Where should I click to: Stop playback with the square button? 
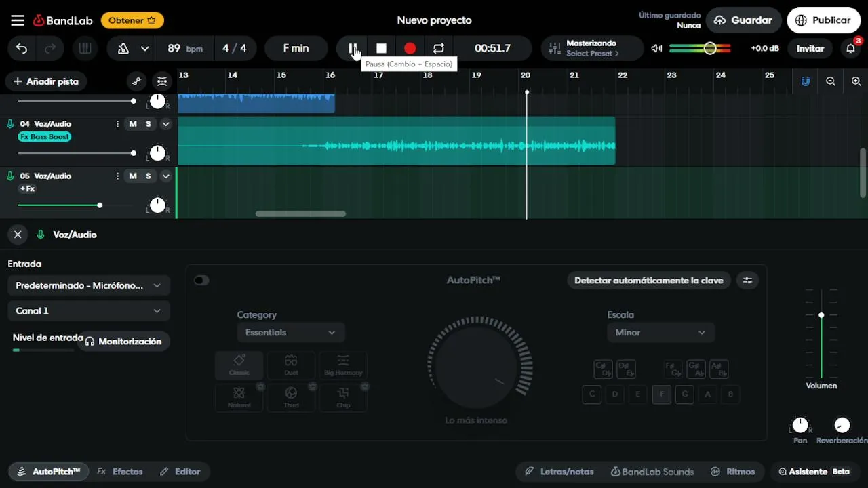tap(381, 48)
